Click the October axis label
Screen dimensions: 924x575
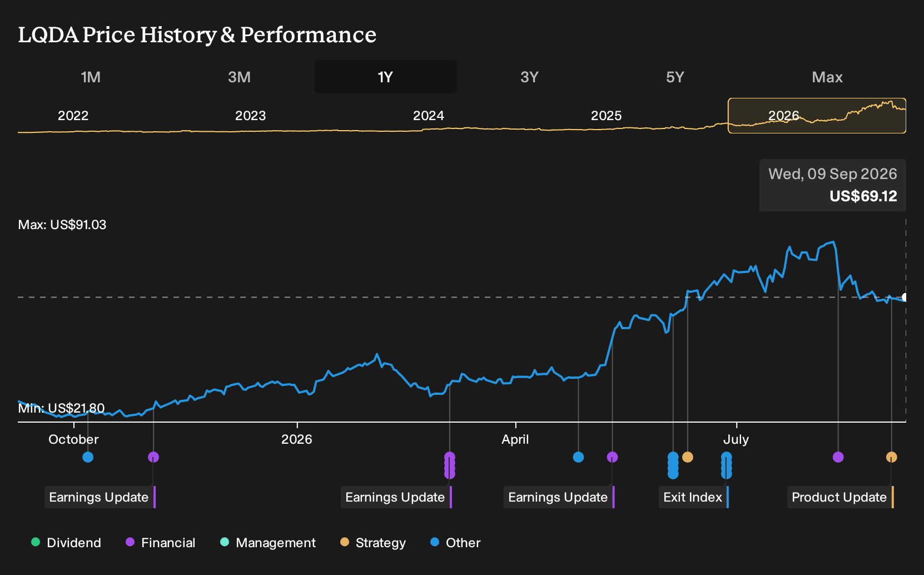click(x=73, y=439)
